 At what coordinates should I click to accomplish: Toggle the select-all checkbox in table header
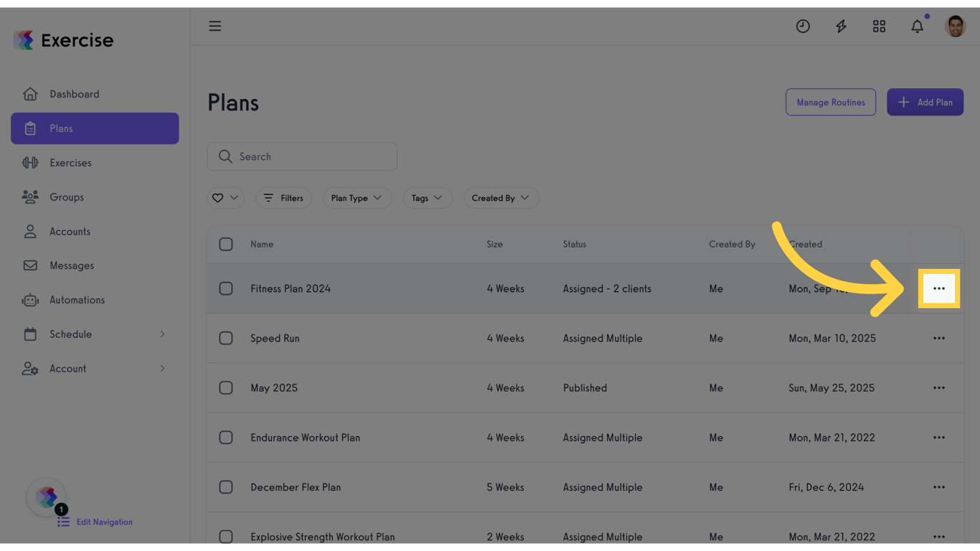[x=226, y=244]
